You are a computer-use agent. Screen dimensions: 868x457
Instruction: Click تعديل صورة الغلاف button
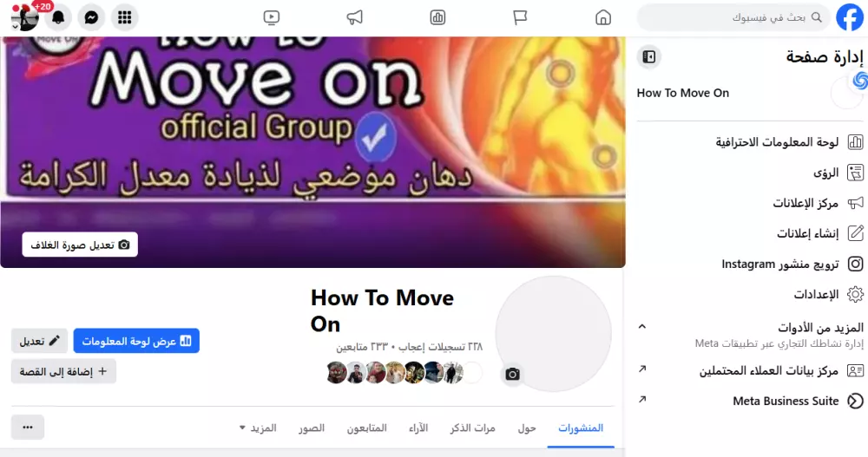(x=80, y=245)
